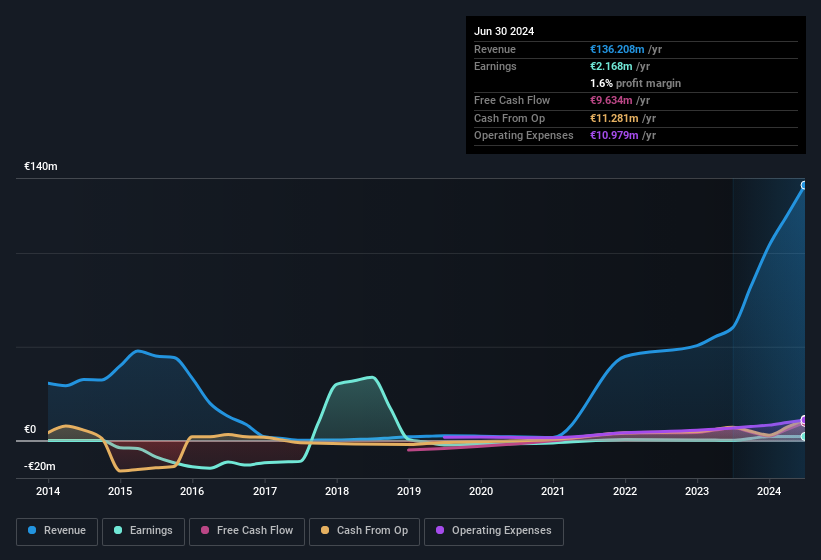Click the Operating Expenses purple endpoint marker
Viewport: 821px width, 560px height.
pos(804,420)
